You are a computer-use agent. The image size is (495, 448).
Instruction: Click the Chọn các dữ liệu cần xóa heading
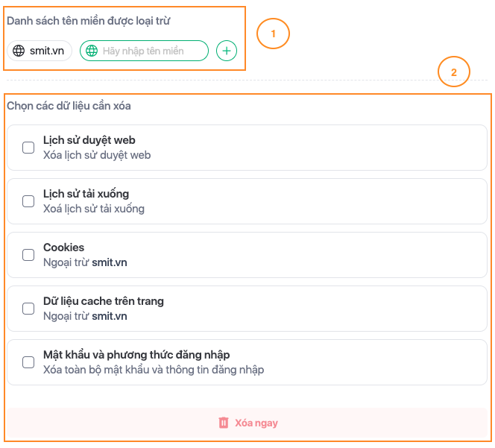pos(69,106)
